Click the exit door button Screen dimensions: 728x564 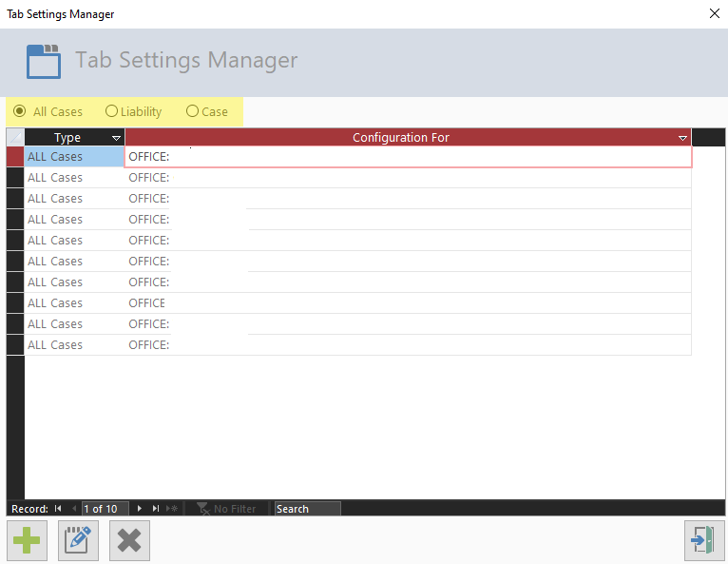[x=704, y=540]
